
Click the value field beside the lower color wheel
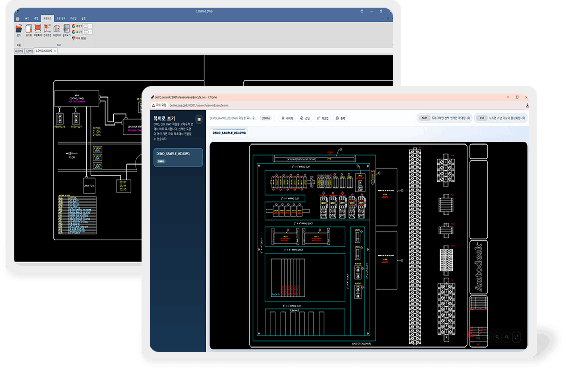88,32
